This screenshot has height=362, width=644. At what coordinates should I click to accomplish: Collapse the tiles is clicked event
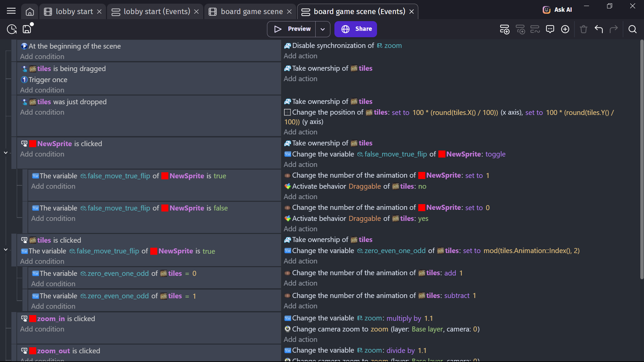pyautogui.click(x=6, y=250)
